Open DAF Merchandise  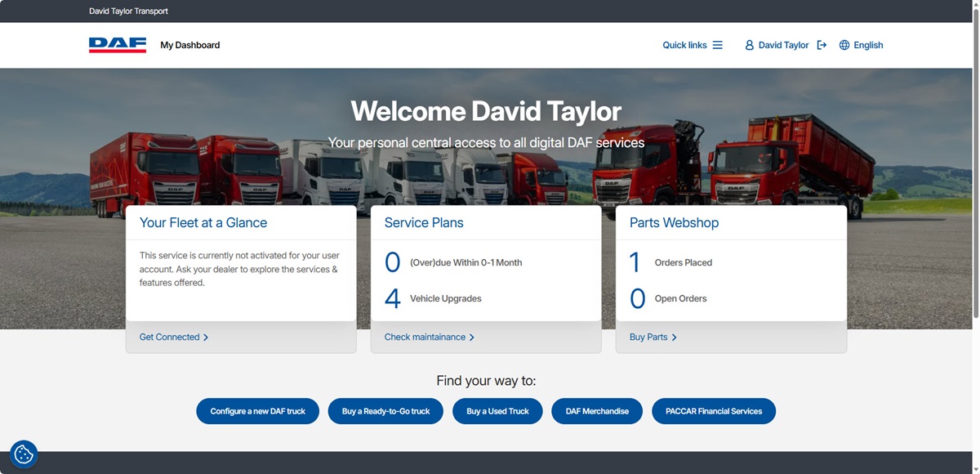(x=597, y=411)
